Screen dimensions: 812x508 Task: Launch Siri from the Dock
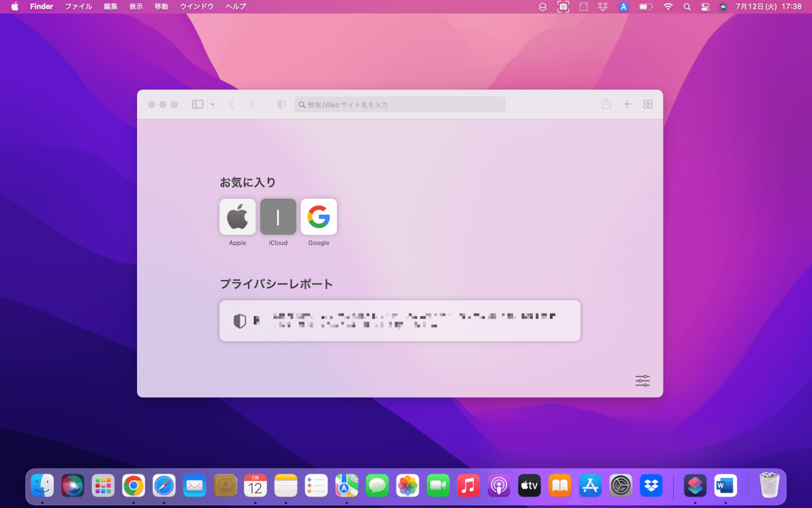[x=73, y=486]
